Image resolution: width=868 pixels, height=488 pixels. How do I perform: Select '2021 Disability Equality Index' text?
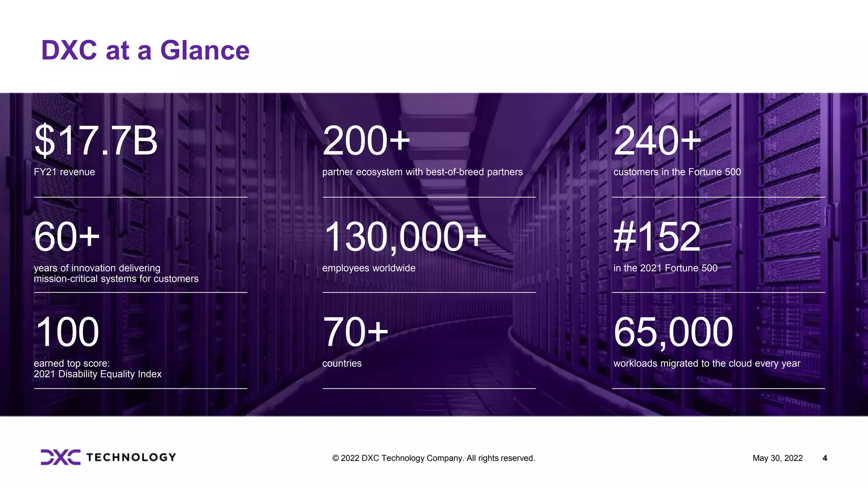point(97,374)
